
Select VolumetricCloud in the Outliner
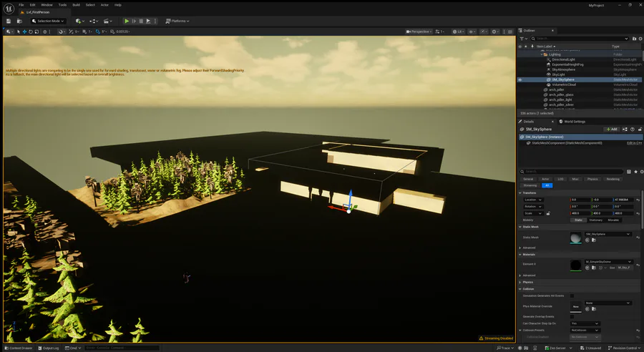pyautogui.click(x=564, y=84)
